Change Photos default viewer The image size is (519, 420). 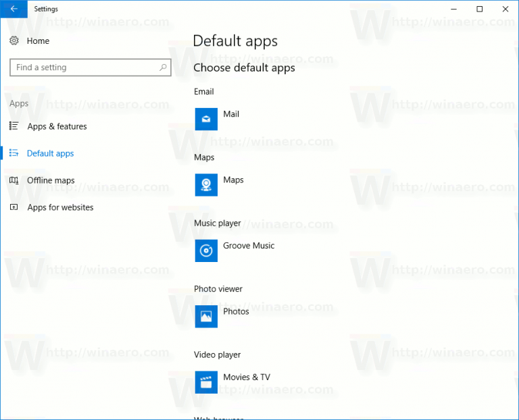click(x=236, y=311)
